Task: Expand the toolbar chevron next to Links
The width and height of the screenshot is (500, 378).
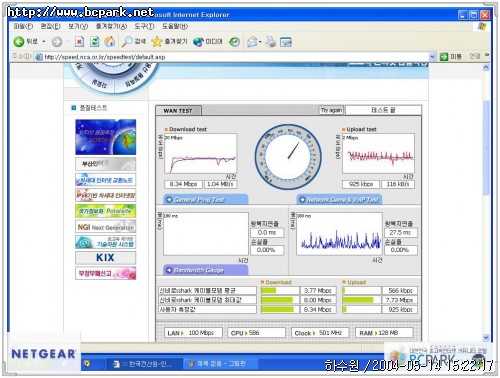Action: 487,55
